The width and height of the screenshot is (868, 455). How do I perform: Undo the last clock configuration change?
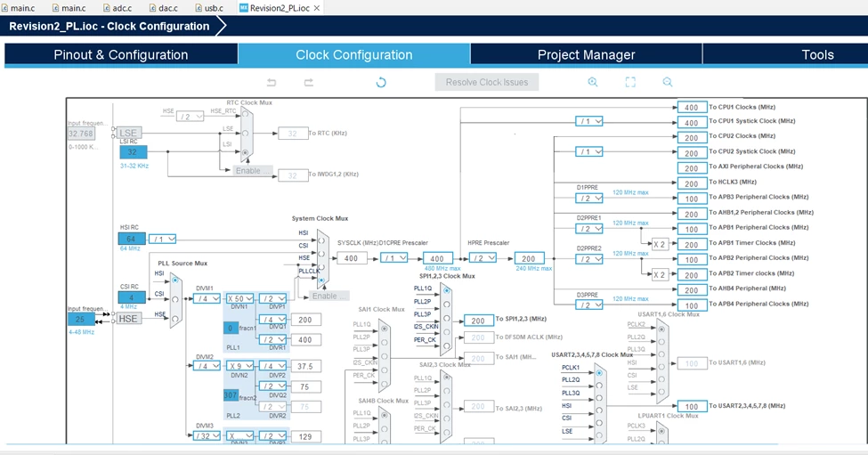272,83
